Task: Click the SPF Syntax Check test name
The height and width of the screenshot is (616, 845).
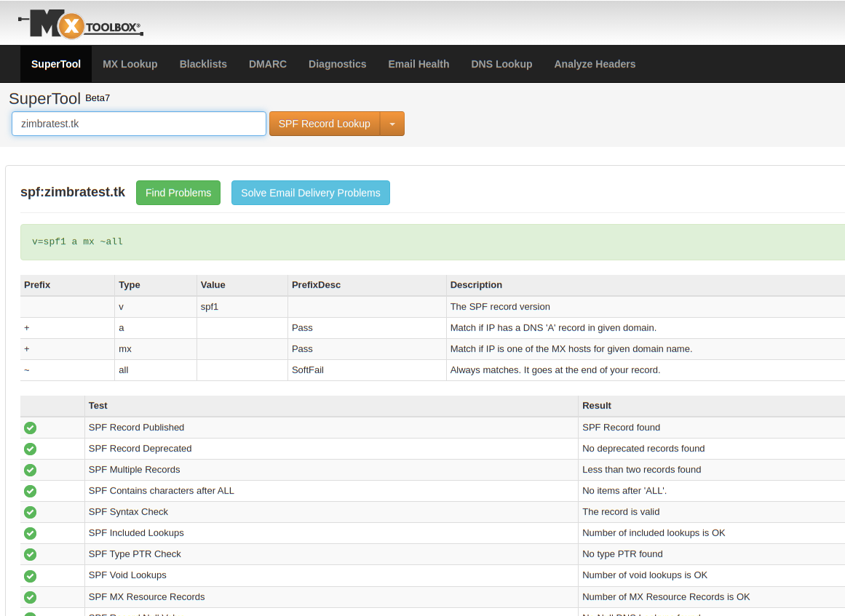Action: (x=128, y=512)
